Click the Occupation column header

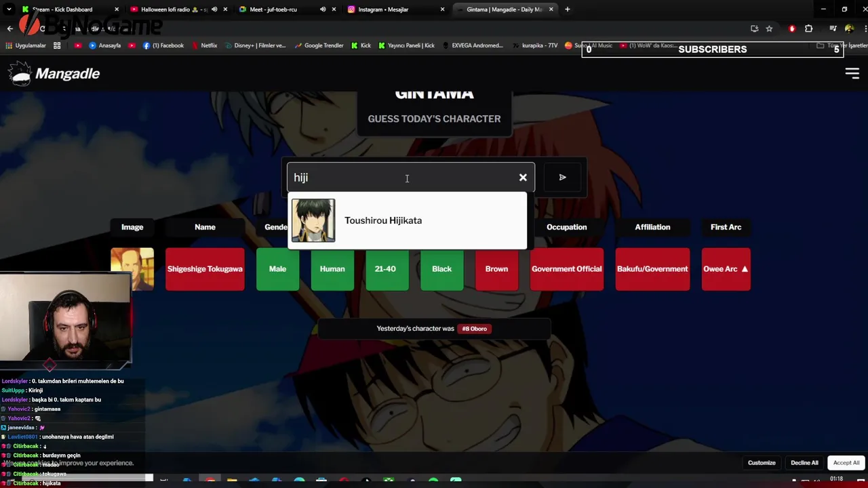[x=567, y=227]
